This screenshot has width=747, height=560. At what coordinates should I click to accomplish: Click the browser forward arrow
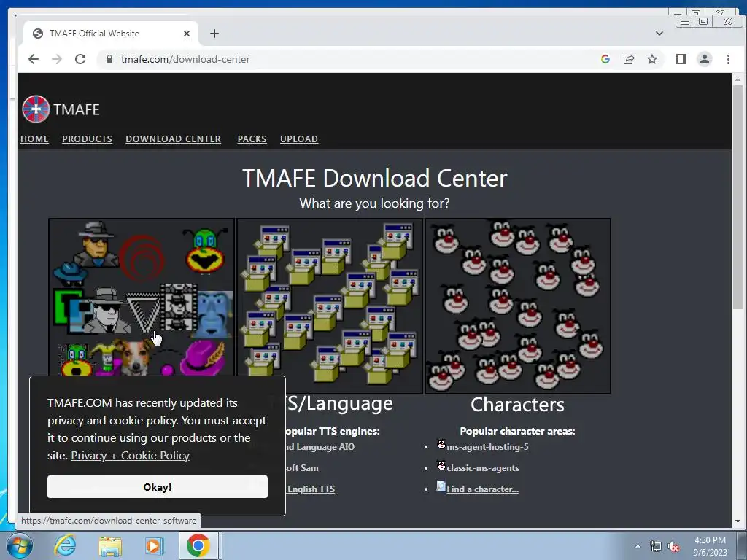[x=57, y=59]
